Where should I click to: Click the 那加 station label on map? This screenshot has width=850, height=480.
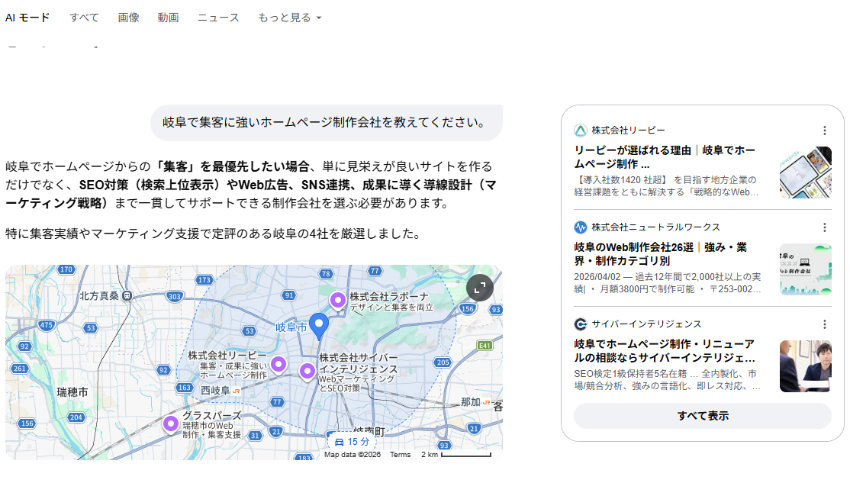coord(475,402)
